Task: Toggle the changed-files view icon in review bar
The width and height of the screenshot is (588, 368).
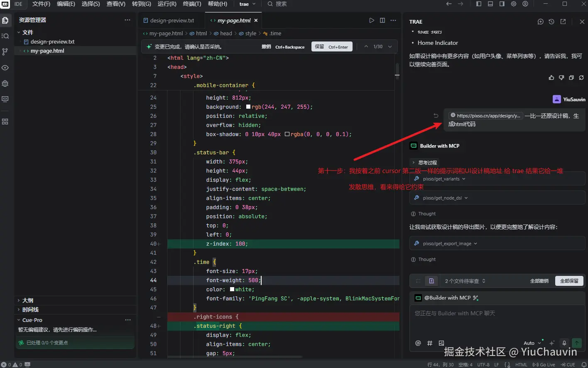Action: (431, 281)
